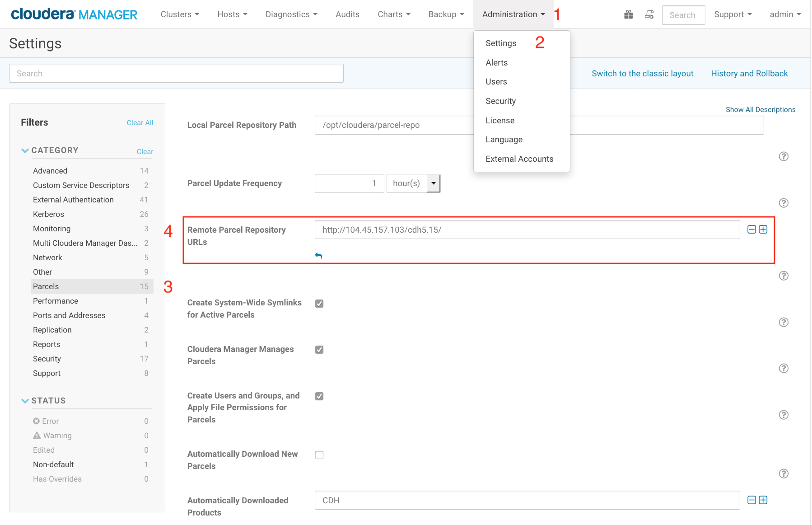Edit the CDH Automatically Downloaded Products field
Viewport: 812px width, 525px height.
[x=527, y=500]
